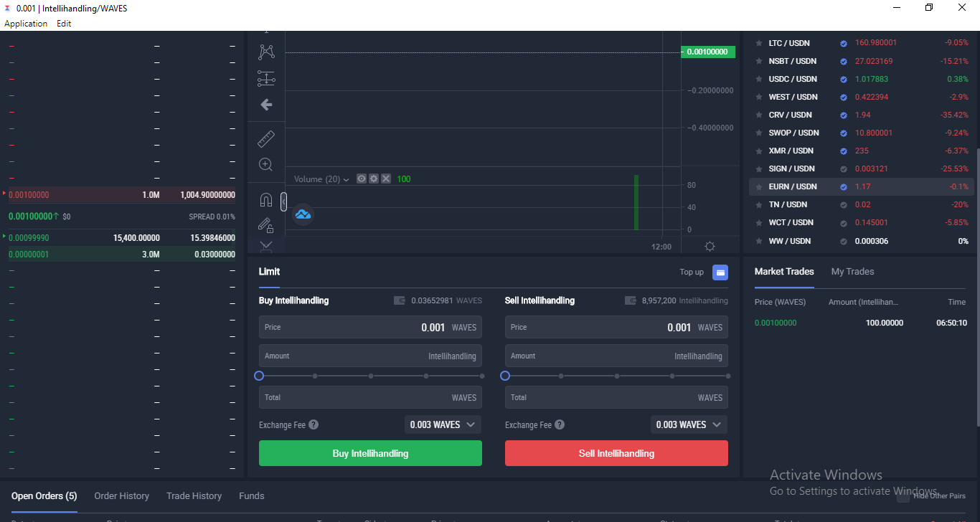Remove the Volume indicator with X

click(x=386, y=179)
